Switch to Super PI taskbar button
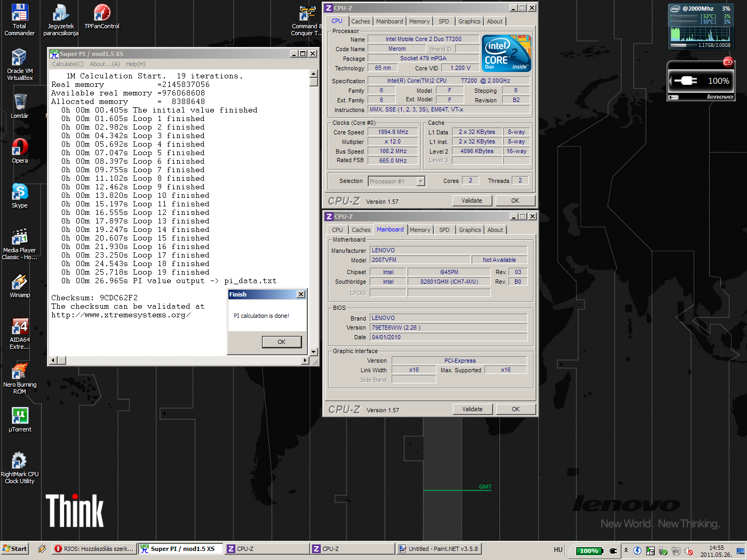This screenshot has height=560, width=747. [x=180, y=549]
